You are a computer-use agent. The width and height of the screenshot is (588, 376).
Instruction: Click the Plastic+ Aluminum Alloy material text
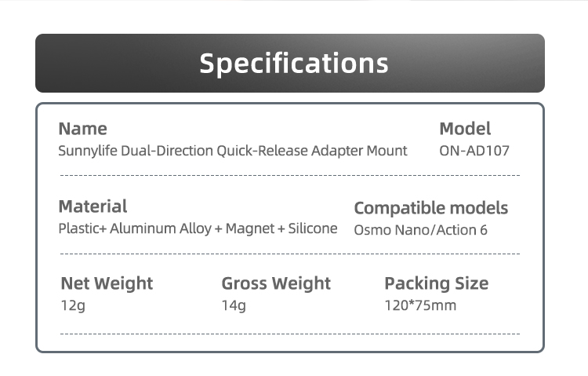[x=135, y=228]
